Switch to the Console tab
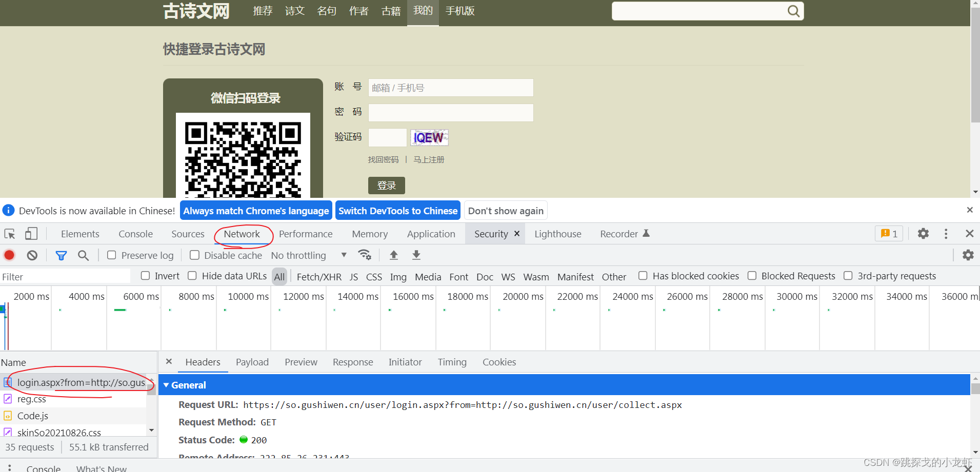Screen dimensions: 980x472 click(x=136, y=234)
